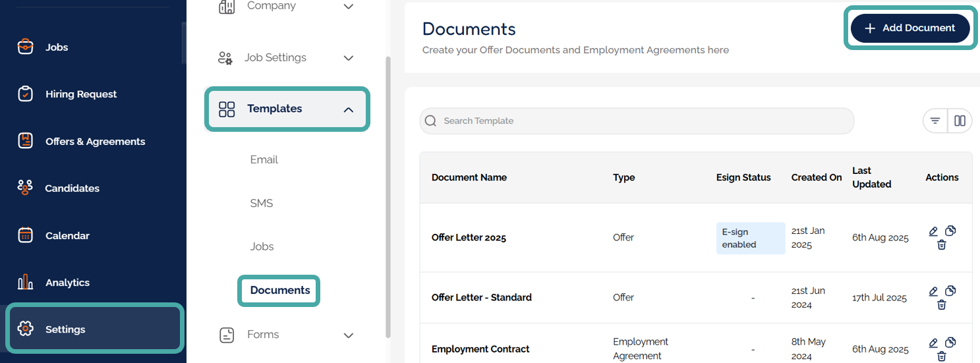Expand the Job Settings section
980x363 pixels.
tap(349, 58)
